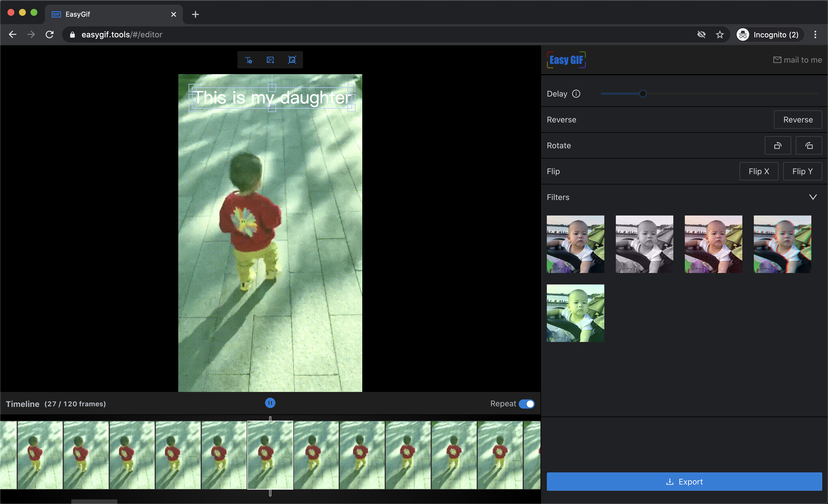Open the Chrome menu
The image size is (828, 504).
point(815,34)
